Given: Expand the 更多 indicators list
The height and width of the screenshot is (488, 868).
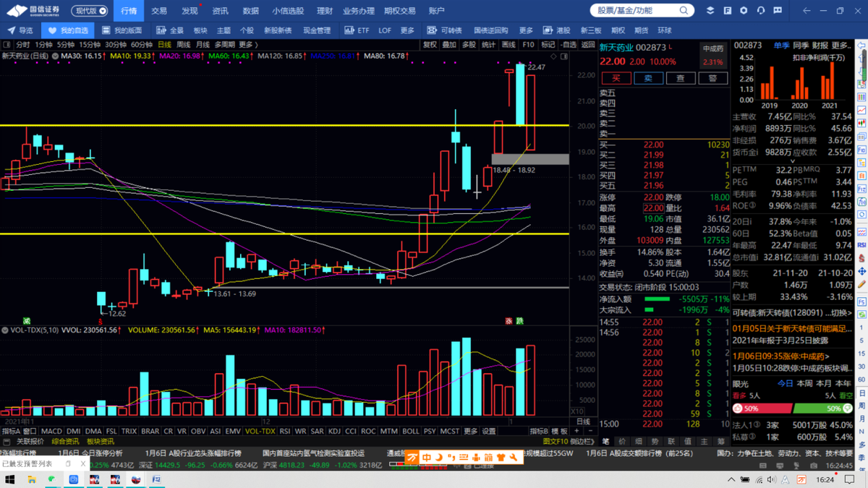Looking at the screenshot, I should point(470,432).
